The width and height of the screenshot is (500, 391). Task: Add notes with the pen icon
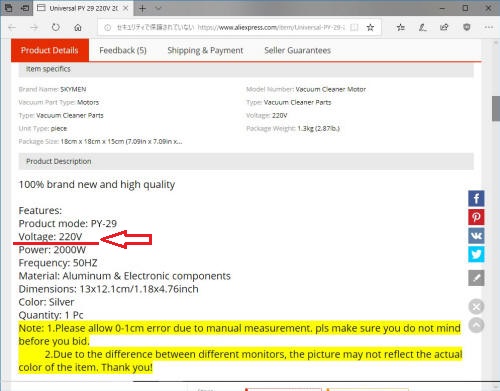coord(422,27)
